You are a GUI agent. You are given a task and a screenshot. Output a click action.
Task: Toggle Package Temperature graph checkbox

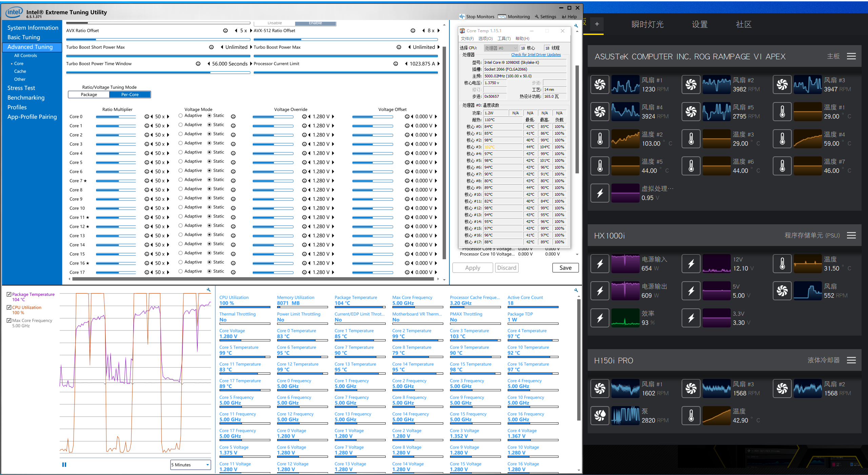(9, 294)
